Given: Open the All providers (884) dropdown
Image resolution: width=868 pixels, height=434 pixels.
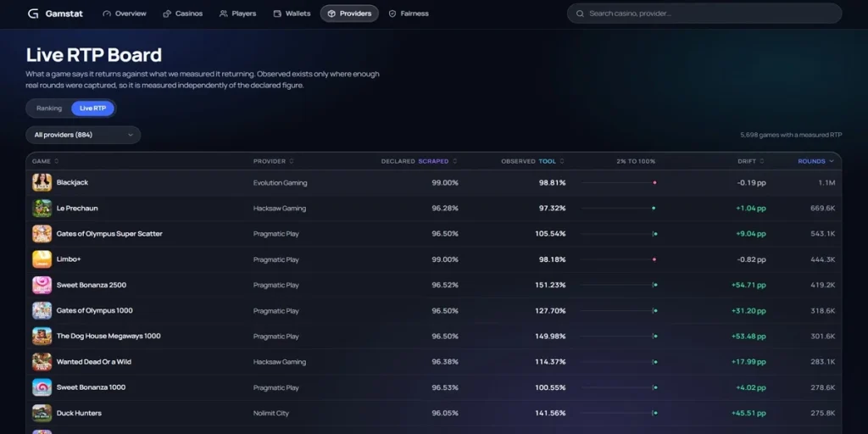Looking at the screenshot, I should tap(83, 135).
